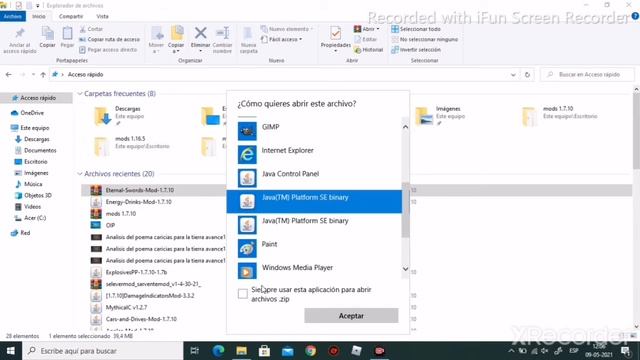Select Acceso rápido in navigation pane
The height and width of the screenshot is (360, 640).
point(36,98)
